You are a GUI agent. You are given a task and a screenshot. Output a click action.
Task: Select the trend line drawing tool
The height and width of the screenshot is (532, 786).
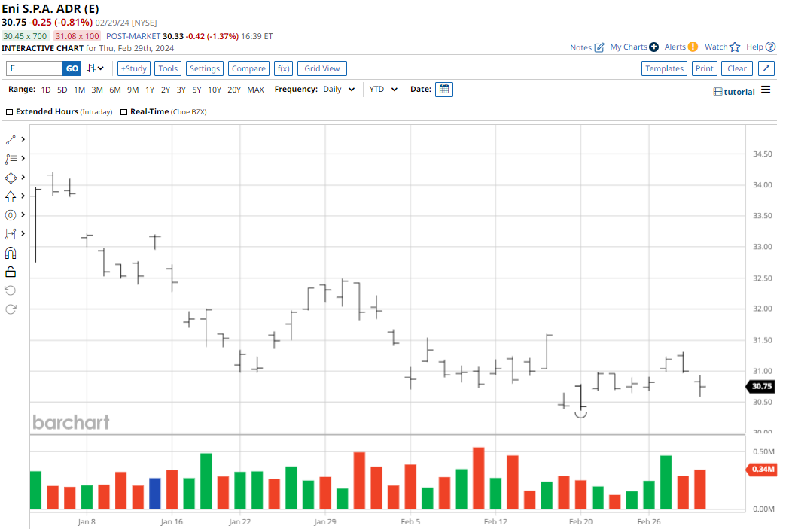click(11, 140)
